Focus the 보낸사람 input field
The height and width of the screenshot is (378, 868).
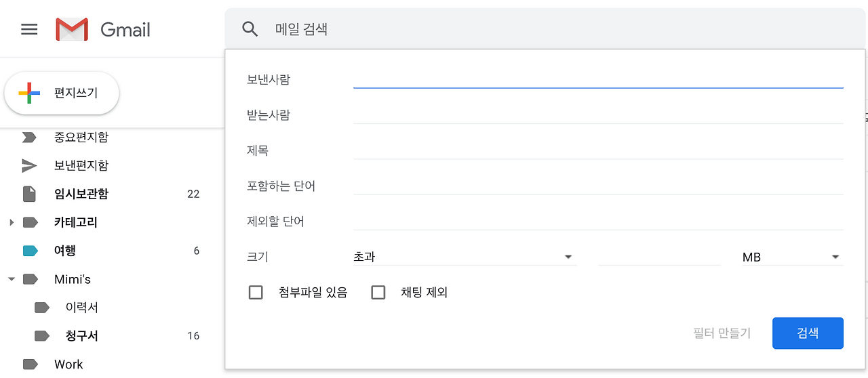point(597,79)
